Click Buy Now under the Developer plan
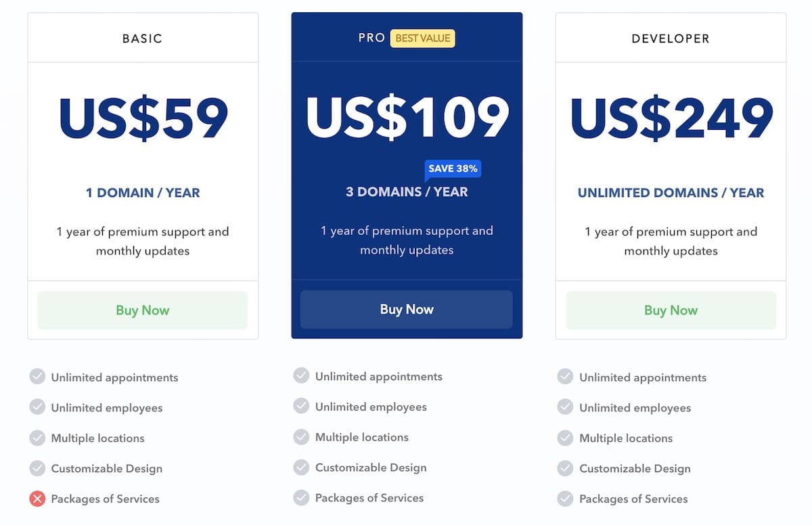The image size is (812, 525). click(x=671, y=311)
